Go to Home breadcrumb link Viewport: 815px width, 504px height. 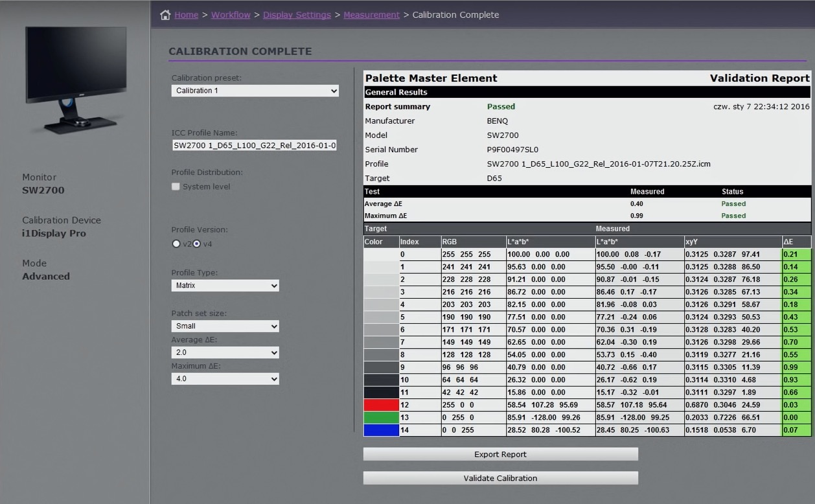pyautogui.click(x=187, y=15)
